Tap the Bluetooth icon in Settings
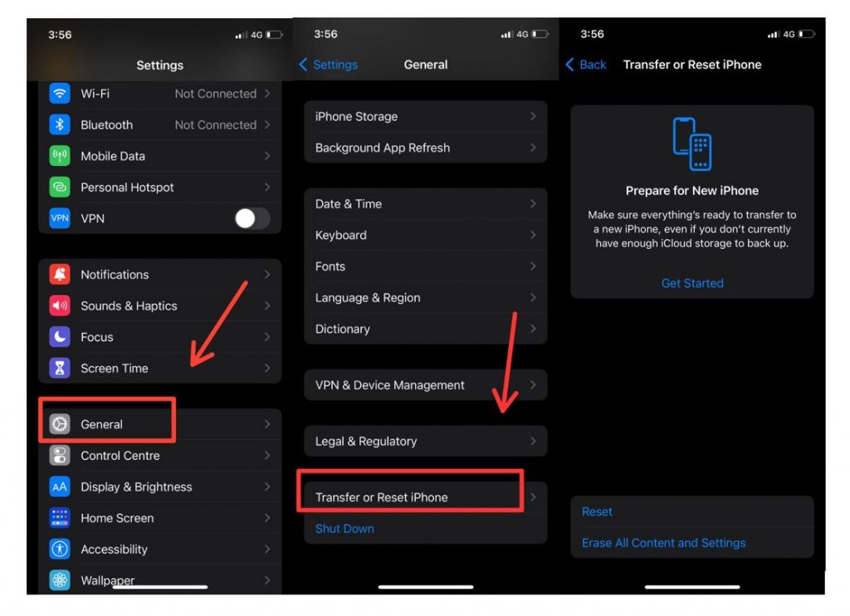This screenshot has height=616, width=850. click(x=60, y=125)
